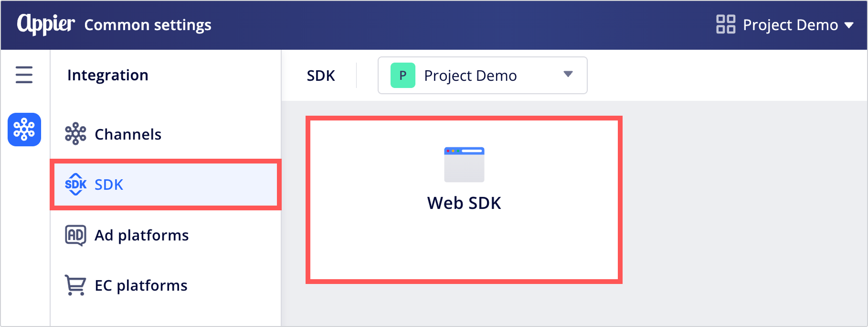Click the Integration heading
This screenshot has width=868, height=327.
108,75
